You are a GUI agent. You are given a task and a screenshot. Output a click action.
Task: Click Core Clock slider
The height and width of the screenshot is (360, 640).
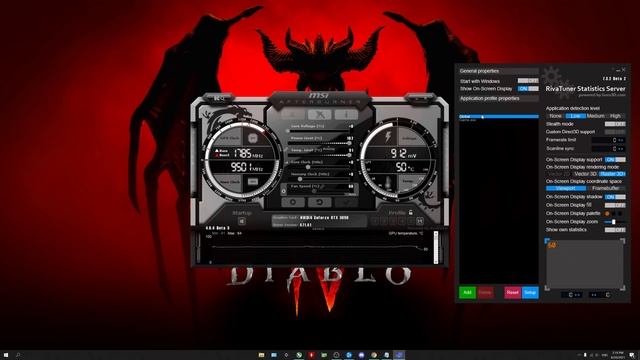[x=319, y=167]
